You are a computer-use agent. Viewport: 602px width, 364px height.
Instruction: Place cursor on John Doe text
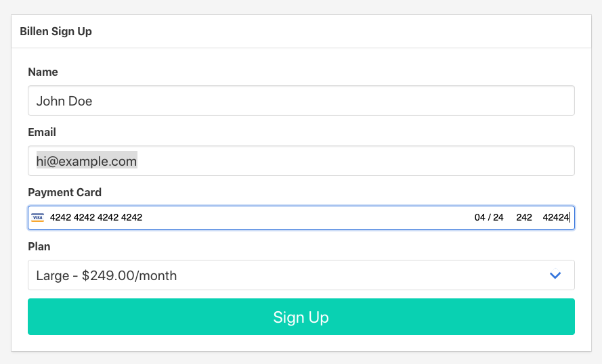click(64, 101)
